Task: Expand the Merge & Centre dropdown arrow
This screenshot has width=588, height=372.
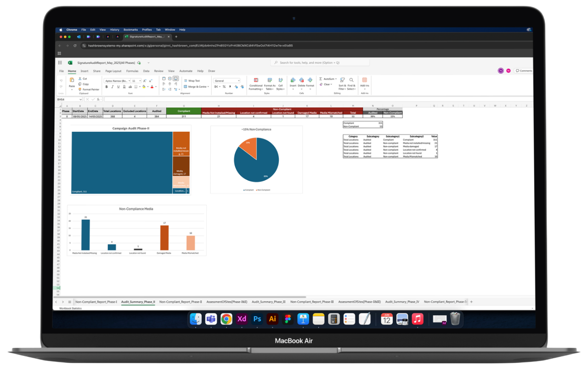Action: pos(208,87)
